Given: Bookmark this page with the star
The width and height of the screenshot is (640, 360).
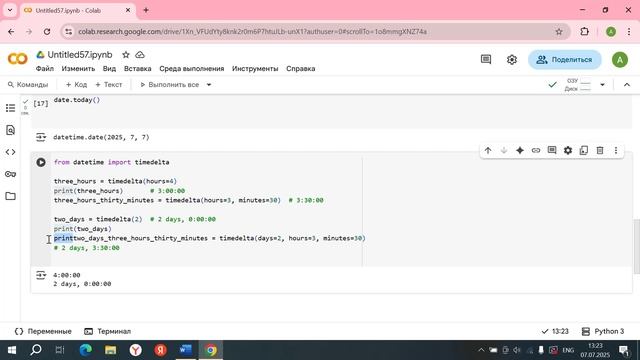Looking at the screenshot, I should point(559,32).
